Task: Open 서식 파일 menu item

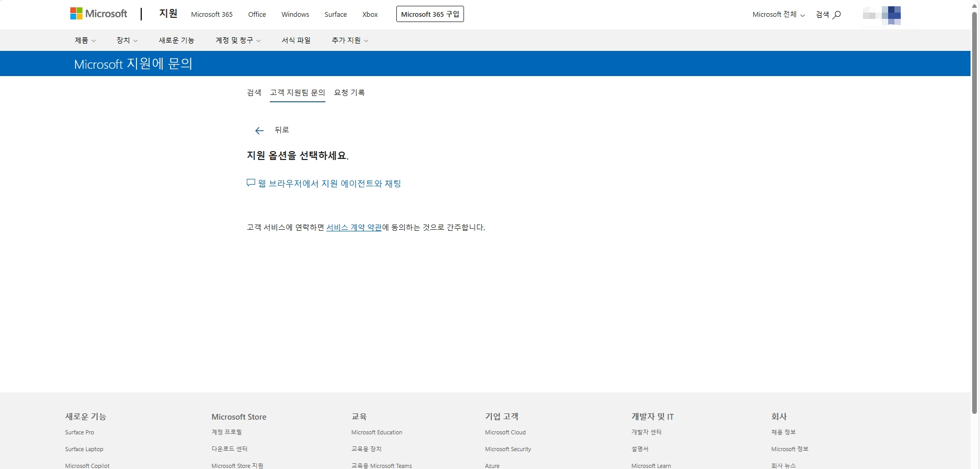Action: point(296,40)
